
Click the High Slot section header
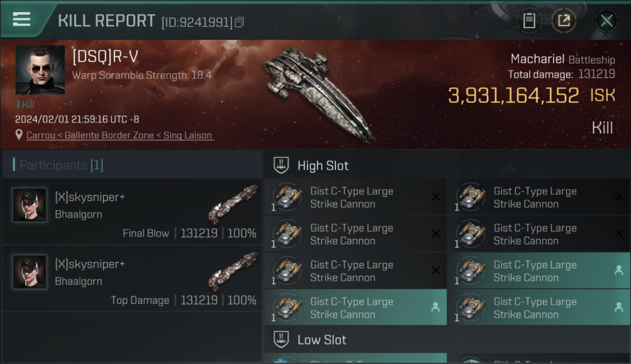(x=323, y=165)
